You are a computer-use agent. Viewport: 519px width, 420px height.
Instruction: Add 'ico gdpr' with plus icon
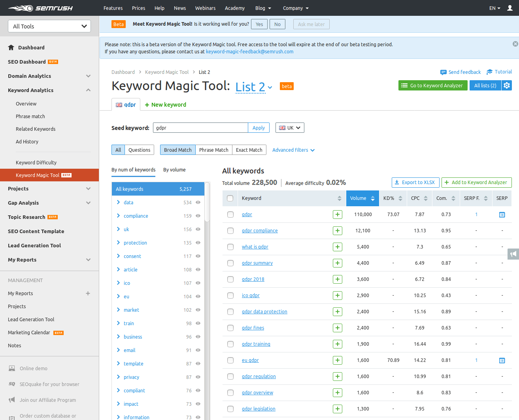coord(338,296)
